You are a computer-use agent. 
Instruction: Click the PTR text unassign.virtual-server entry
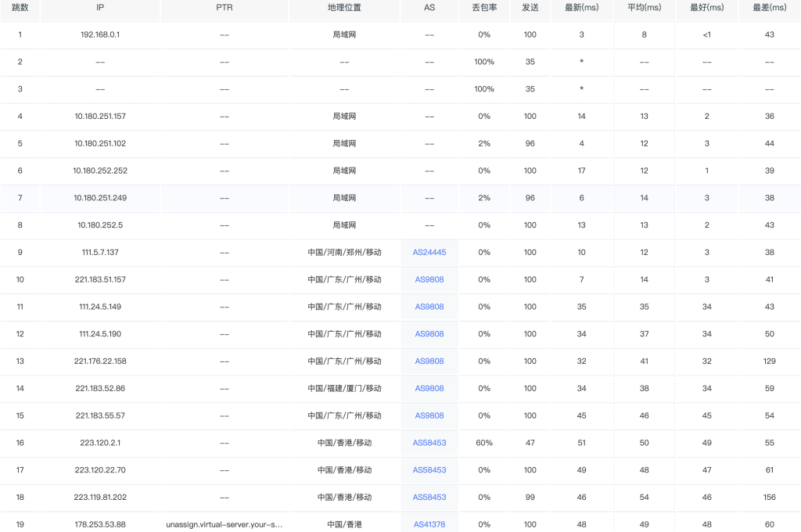[x=224, y=524]
